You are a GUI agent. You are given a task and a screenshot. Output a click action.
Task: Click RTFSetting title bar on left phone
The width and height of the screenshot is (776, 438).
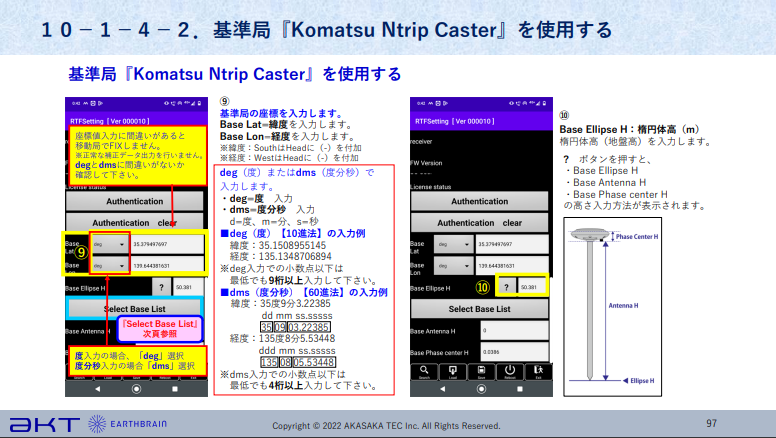136,121
